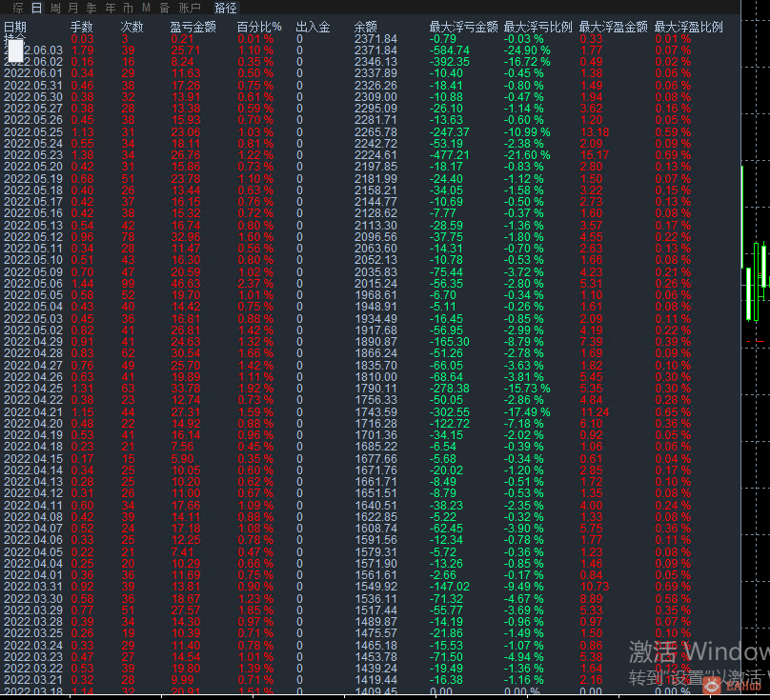Click date 2022.04.29 in the list
This screenshot has height=700, width=770.
pos(33,342)
